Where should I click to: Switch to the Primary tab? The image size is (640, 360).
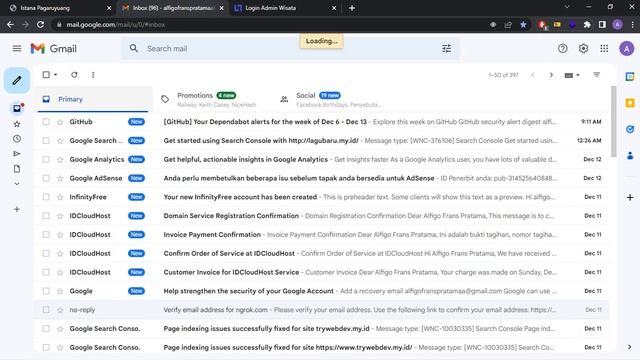pos(93,99)
